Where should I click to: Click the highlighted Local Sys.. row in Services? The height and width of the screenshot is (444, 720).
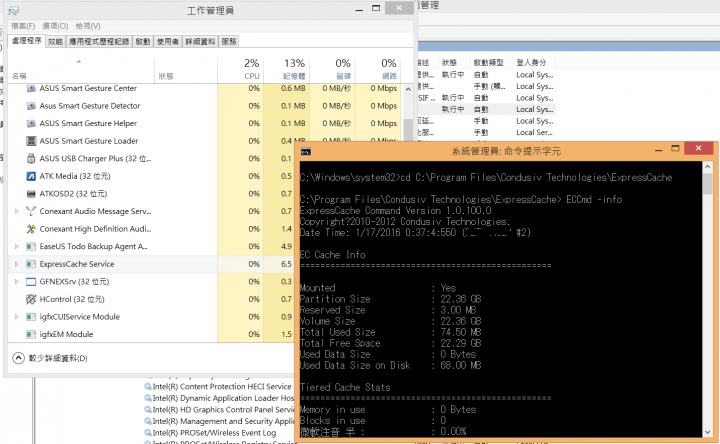[x=534, y=109]
